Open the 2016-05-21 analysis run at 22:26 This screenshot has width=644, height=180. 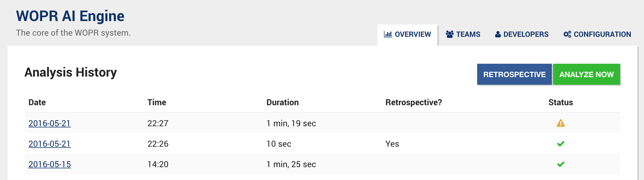point(50,144)
